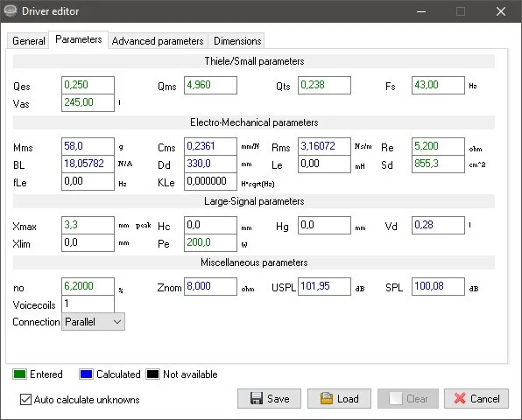Click the no efficiency field showing 6,2000

click(88, 286)
